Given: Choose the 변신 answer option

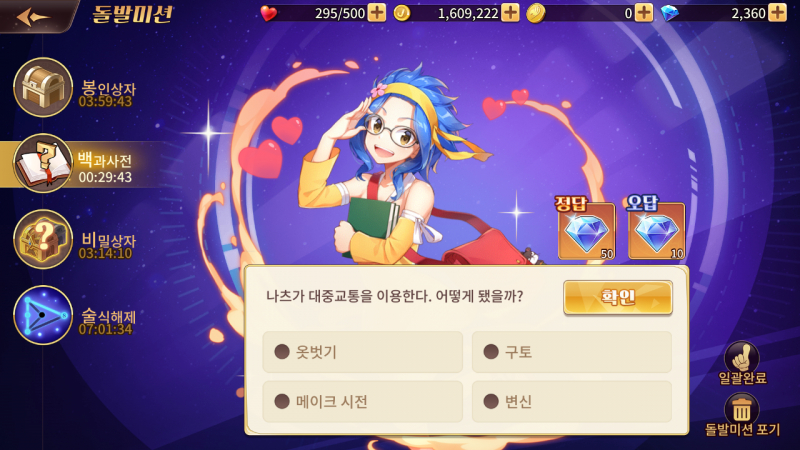Looking at the screenshot, I should [571, 402].
